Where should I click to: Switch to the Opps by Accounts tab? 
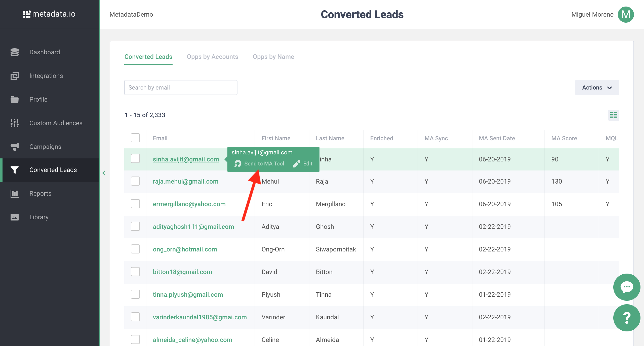pyautogui.click(x=212, y=57)
